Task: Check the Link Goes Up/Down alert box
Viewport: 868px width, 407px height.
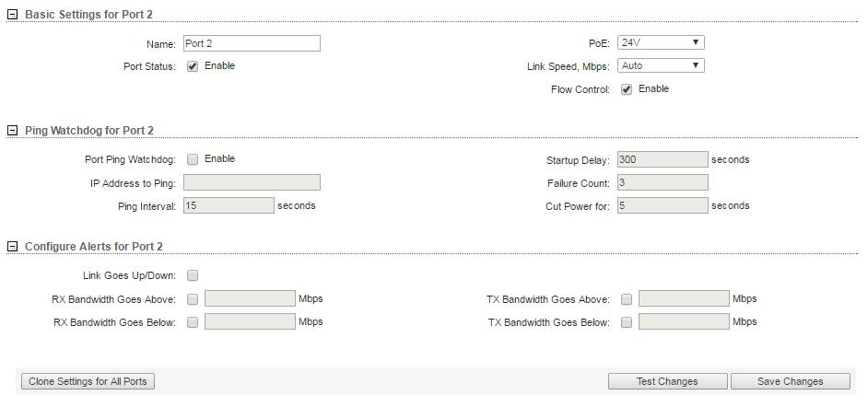Action: (x=193, y=275)
